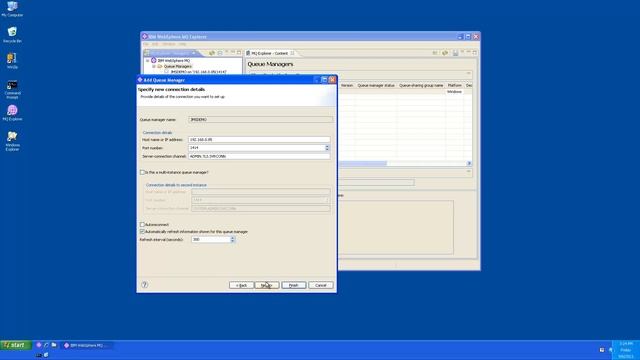
Task: Click the Queue-sharing group name column header
Action: 421,85
